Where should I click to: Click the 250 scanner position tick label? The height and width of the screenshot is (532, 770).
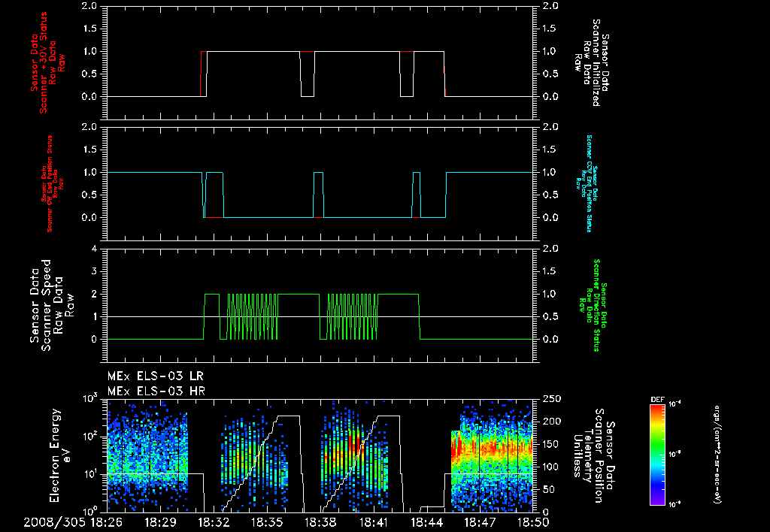pyautogui.click(x=552, y=399)
